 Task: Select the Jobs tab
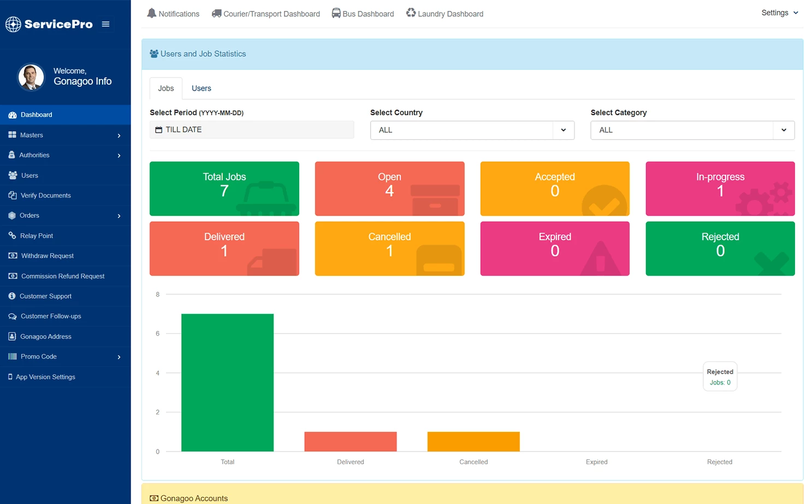(165, 88)
